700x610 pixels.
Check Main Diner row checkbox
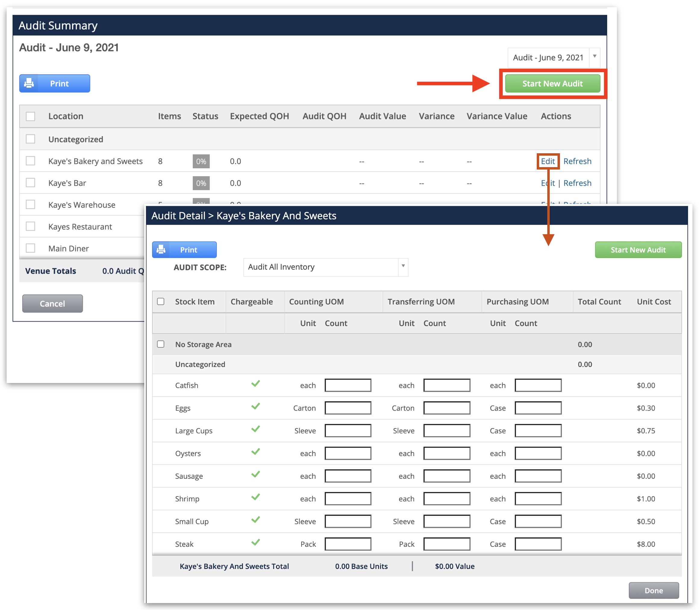coord(31,248)
